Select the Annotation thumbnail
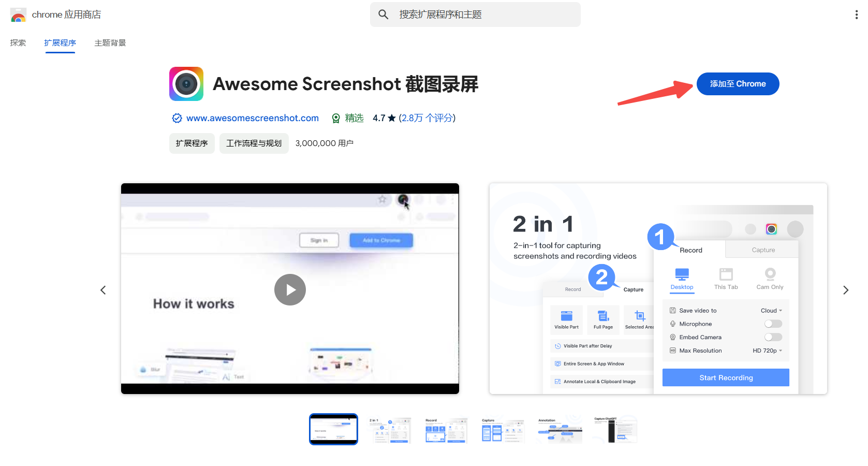868x466 pixels. tap(559, 430)
